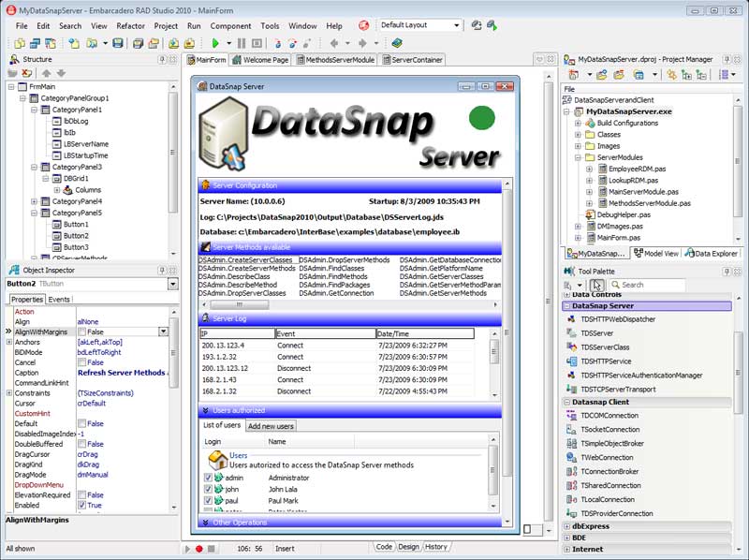749x560 pixels.
Task: Open the AlignWithMargins value dropdown arrow
Action: pos(163,332)
